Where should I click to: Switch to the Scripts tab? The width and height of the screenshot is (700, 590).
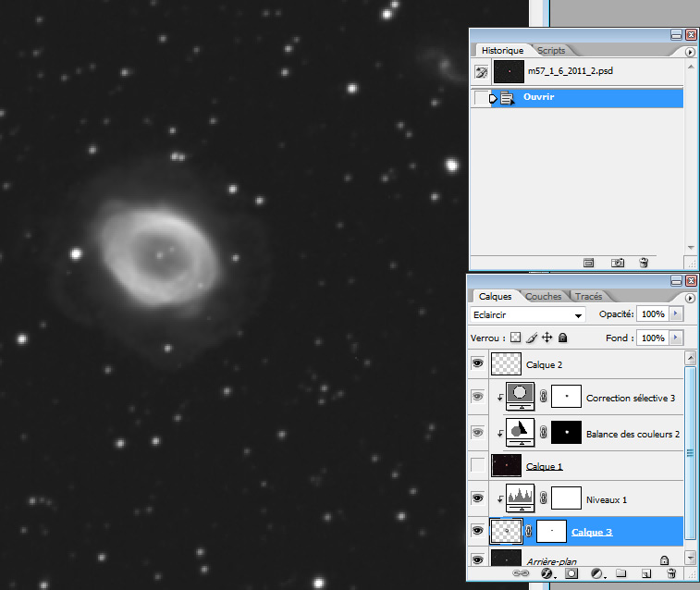pyautogui.click(x=551, y=51)
